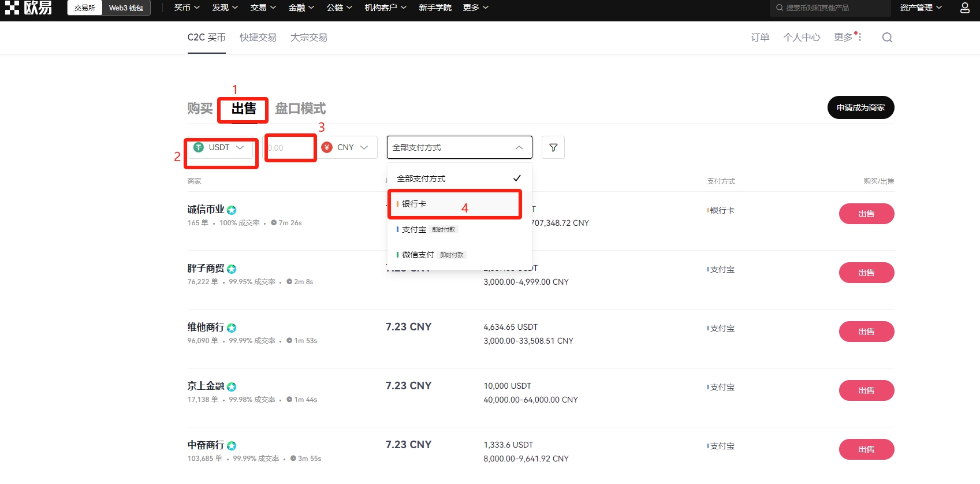Select the 出售 tab
Viewport: 980px width, 484px height.
click(244, 109)
